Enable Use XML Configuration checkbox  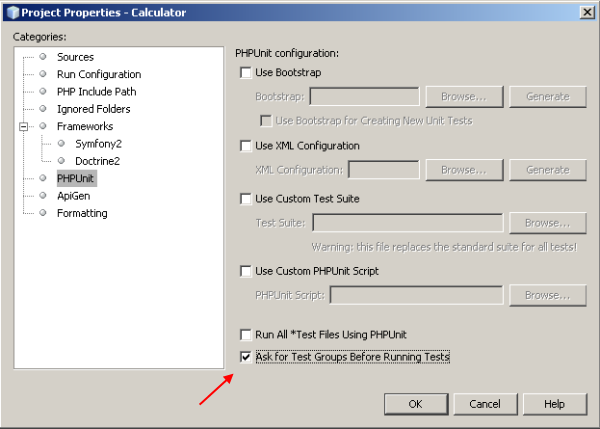246,146
